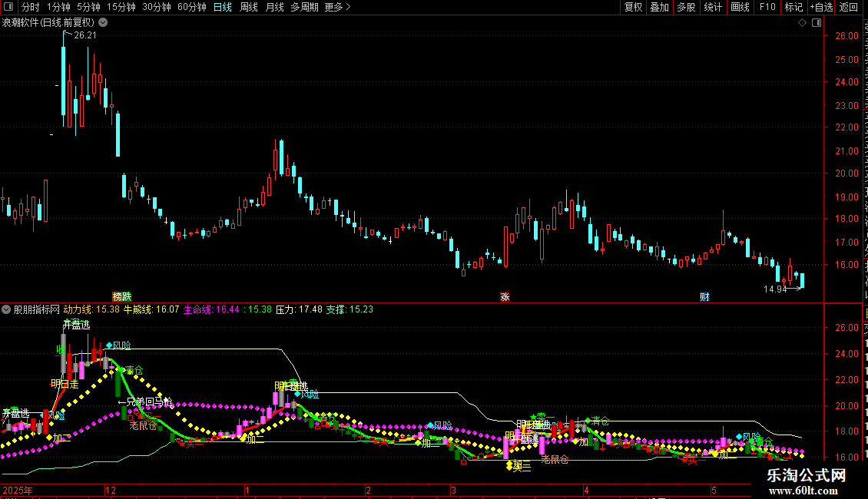
Task: Open the 多股 multi-stock view
Action: tap(687, 7)
